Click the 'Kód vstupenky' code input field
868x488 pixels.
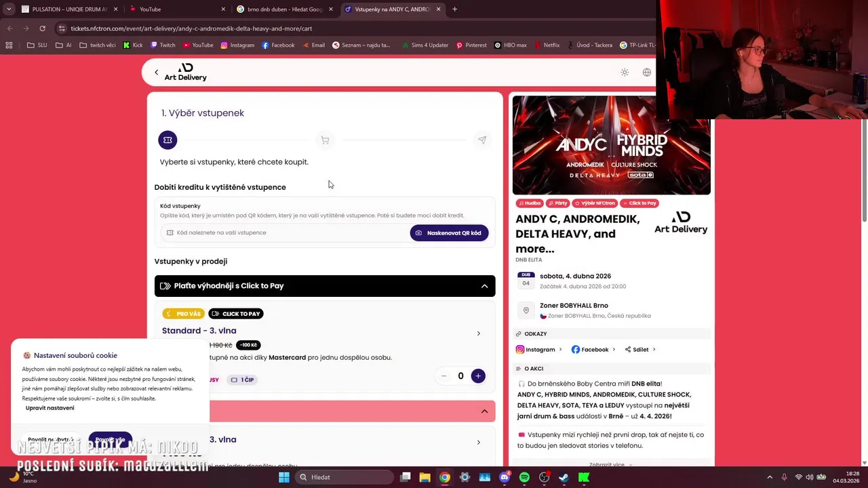285,232
